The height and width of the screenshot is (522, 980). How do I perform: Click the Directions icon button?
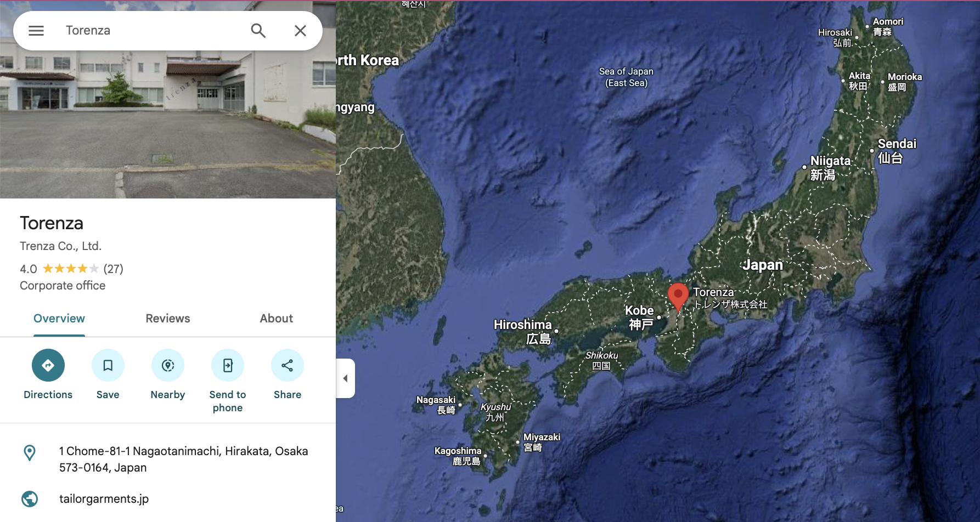tap(48, 365)
